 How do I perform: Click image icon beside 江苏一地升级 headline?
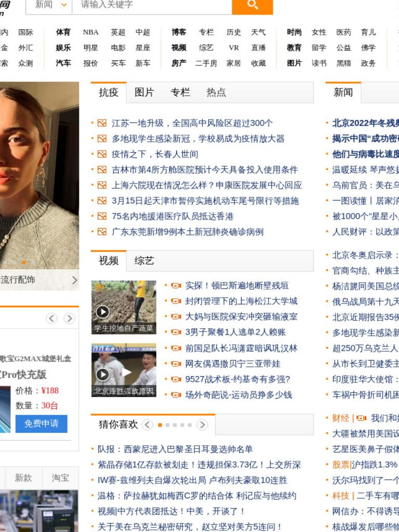click(x=102, y=123)
